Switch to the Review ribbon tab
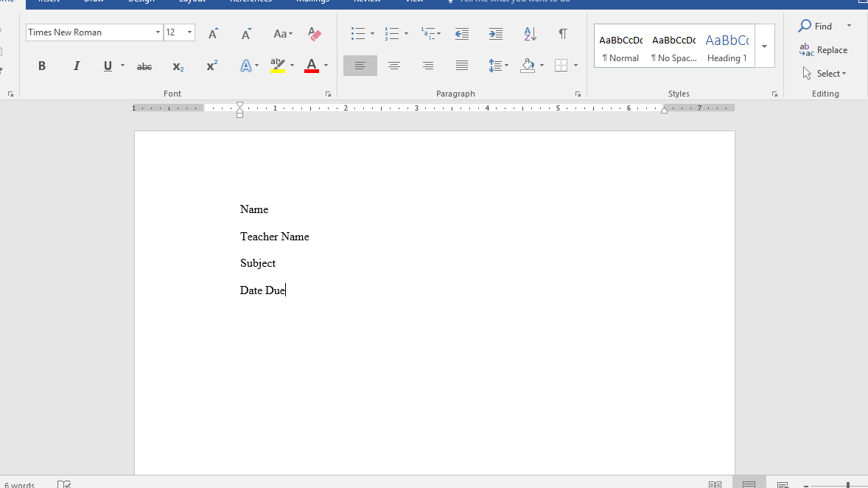Image resolution: width=868 pixels, height=488 pixels. point(367,1)
